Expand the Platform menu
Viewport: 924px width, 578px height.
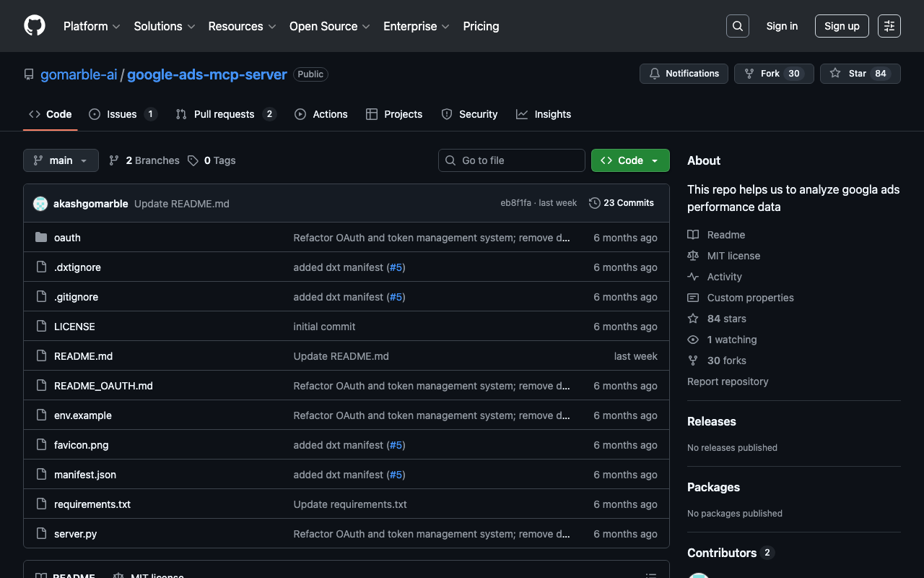pyautogui.click(x=92, y=26)
